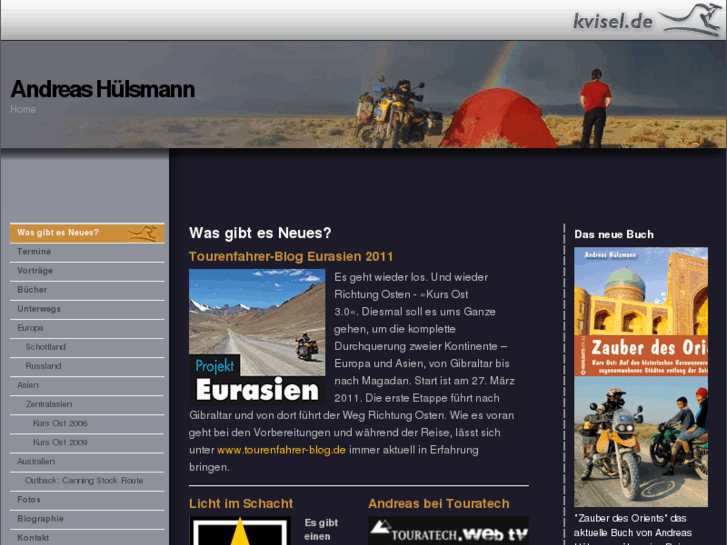Open Biographie page

[87, 519]
